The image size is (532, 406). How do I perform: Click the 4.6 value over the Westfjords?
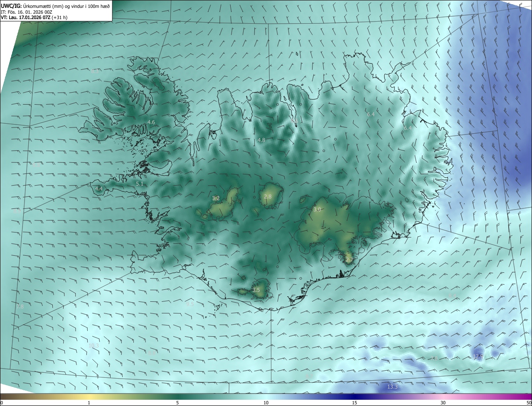(151, 122)
